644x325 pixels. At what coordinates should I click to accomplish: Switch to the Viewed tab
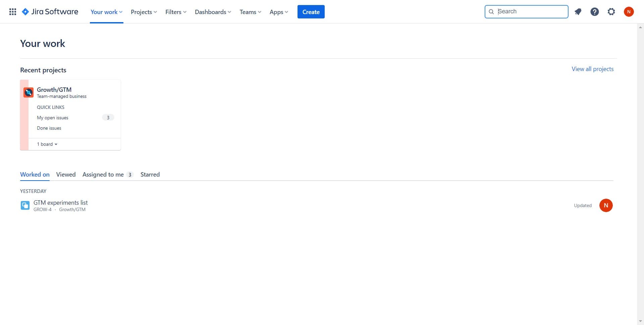point(66,174)
